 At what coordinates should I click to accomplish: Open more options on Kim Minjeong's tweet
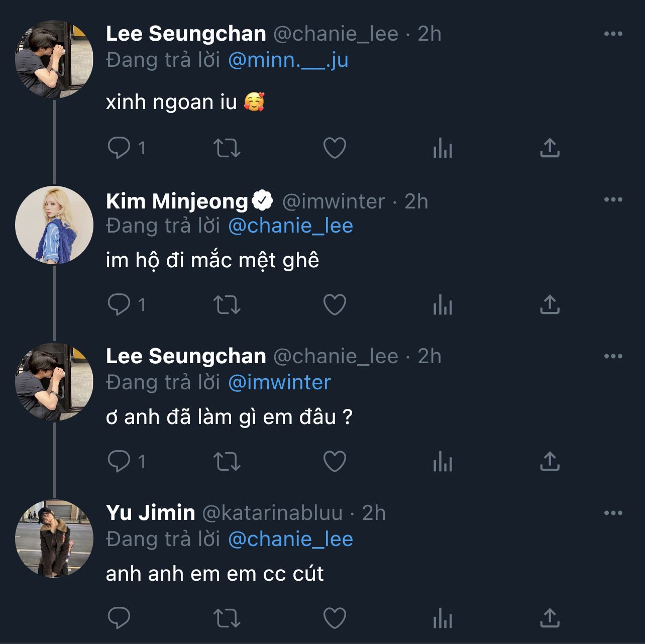coord(613,200)
